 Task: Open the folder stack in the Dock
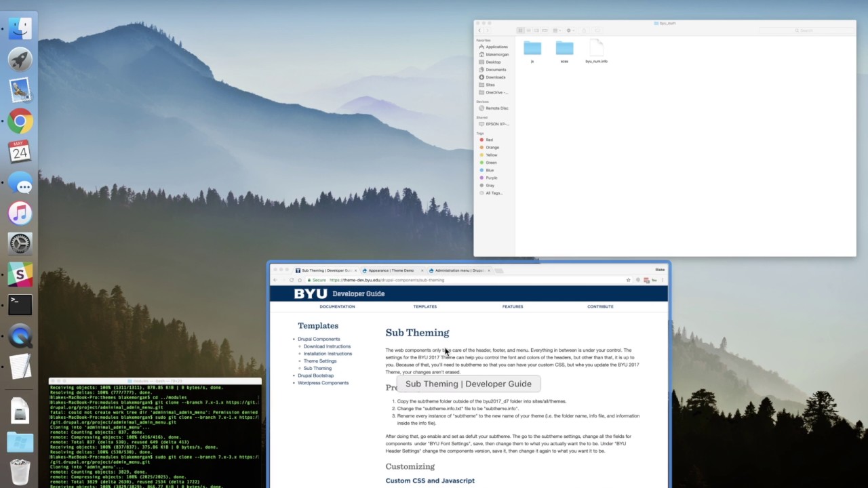click(x=20, y=442)
